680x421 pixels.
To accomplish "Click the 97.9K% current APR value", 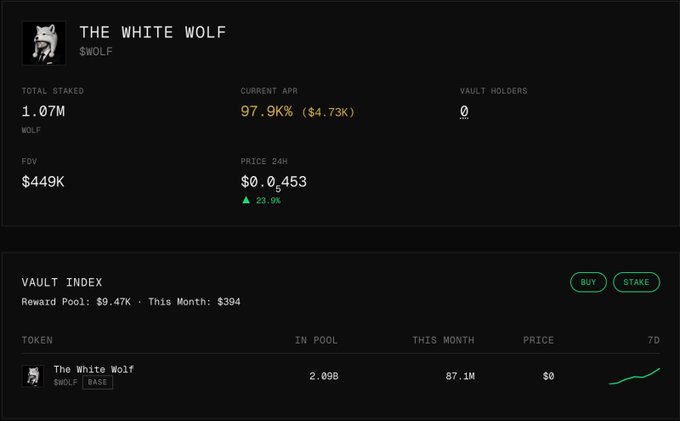I will (267, 111).
